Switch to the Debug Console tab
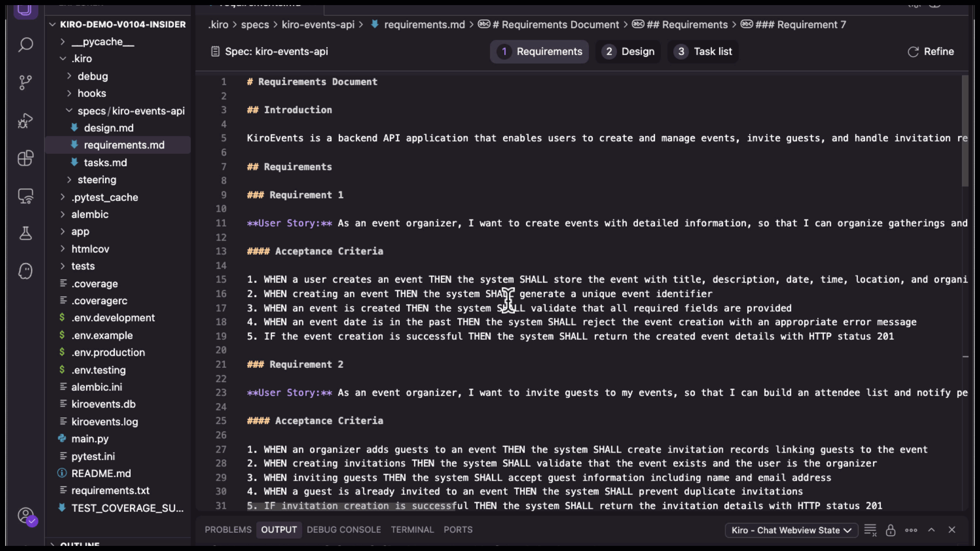 click(344, 530)
